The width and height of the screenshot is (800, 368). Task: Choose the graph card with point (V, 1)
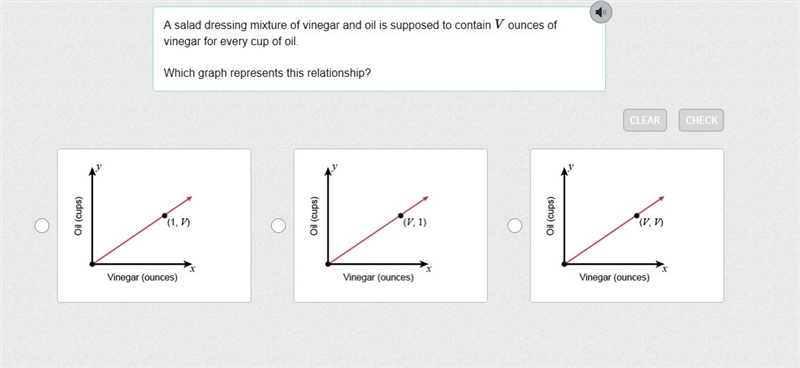[x=390, y=226]
